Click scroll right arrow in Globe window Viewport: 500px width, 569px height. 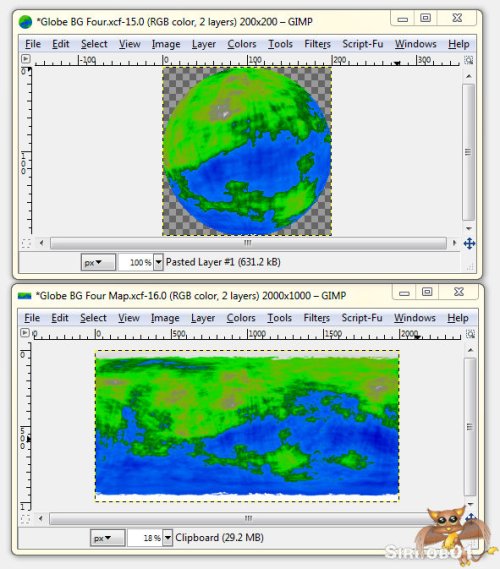coord(455,243)
